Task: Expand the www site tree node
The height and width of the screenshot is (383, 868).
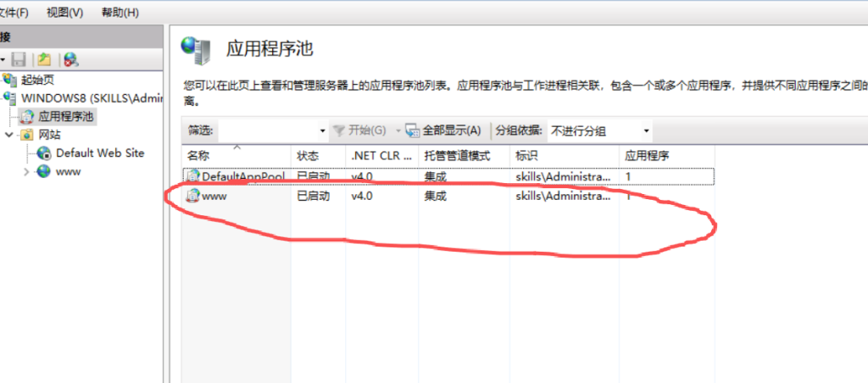Action: 25,172
